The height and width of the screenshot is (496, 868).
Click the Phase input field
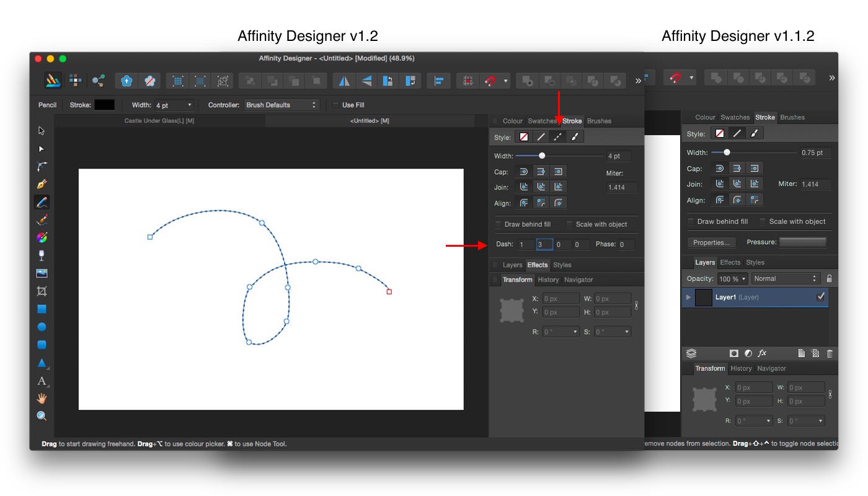coord(626,244)
